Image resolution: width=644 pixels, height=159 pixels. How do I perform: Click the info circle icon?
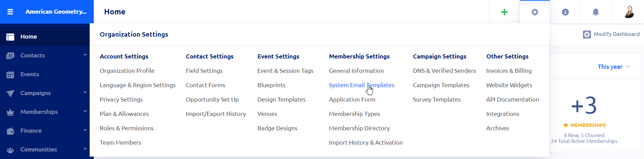(x=565, y=12)
